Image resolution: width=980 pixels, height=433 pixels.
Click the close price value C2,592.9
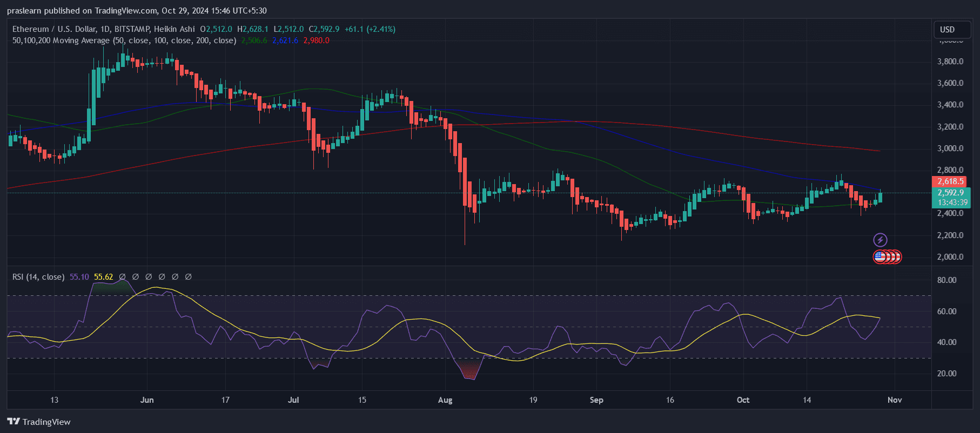point(324,29)
